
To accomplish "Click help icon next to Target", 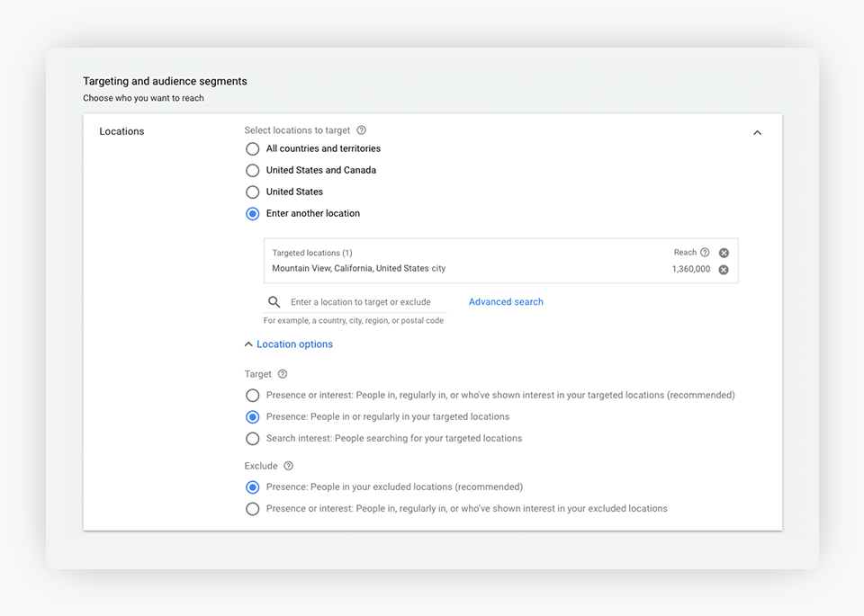I will point(283,374).
